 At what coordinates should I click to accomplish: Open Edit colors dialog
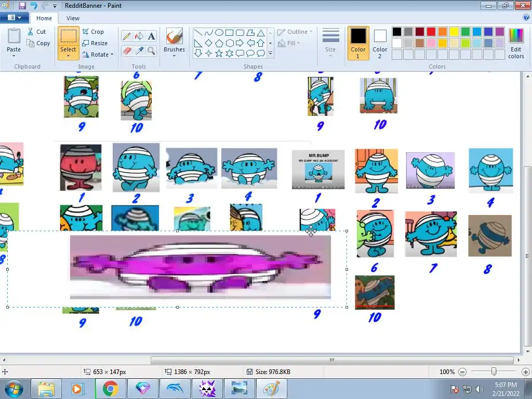[516, 44]
